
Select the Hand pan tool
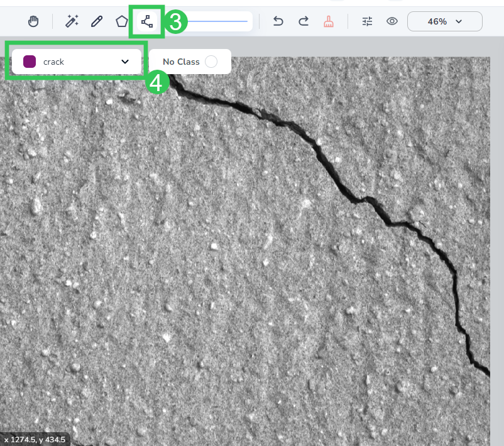tap(33, 21)
